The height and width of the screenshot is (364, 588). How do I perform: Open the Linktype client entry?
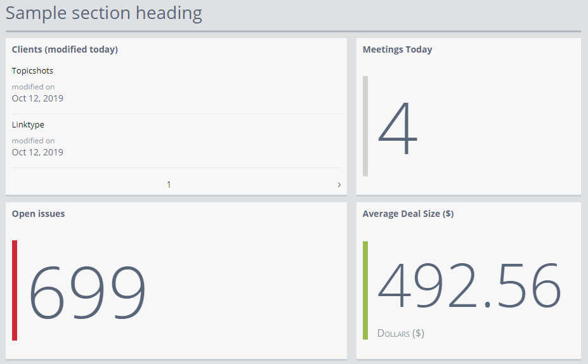(x=28, y=125)
